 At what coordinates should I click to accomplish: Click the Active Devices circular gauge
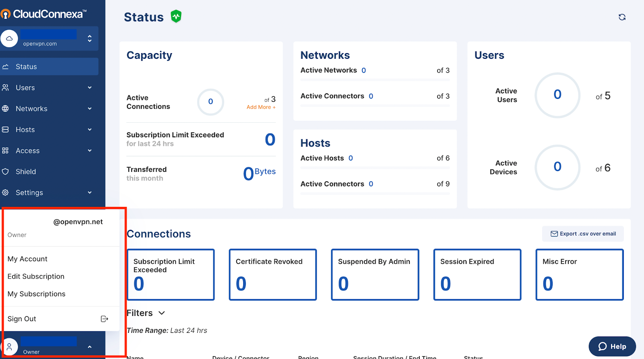coord(557,167)
